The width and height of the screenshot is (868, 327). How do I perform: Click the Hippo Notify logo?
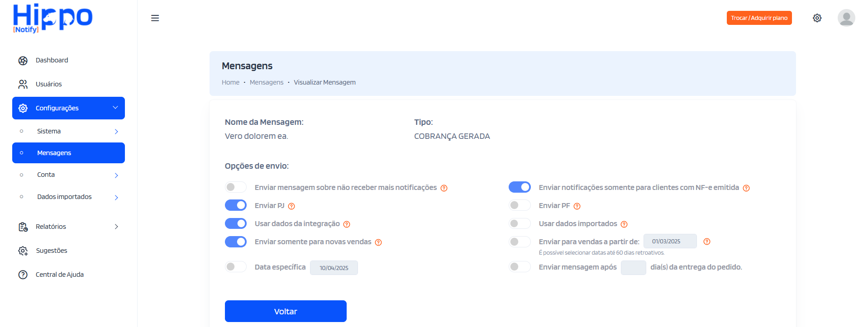click(52, 18)
